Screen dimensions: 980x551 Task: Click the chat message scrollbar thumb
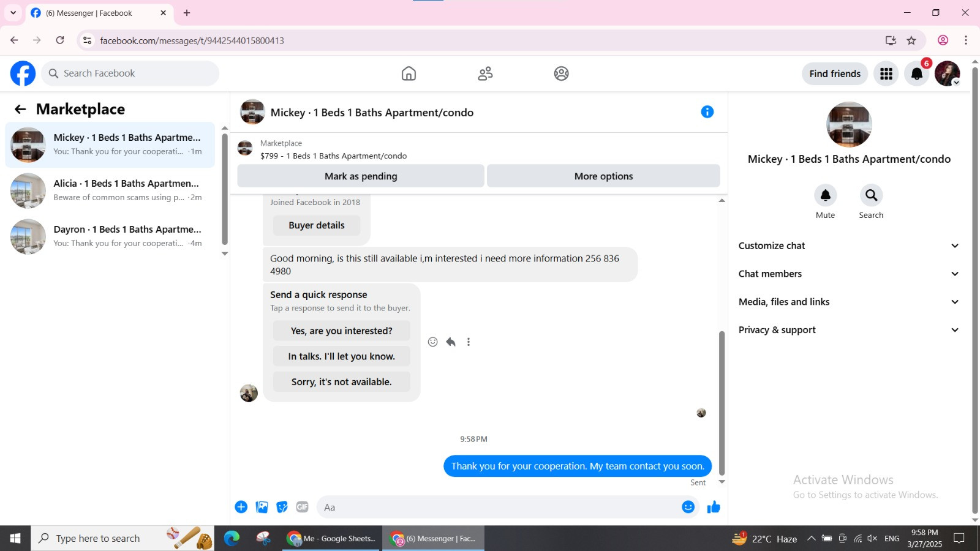coord(722,403)
